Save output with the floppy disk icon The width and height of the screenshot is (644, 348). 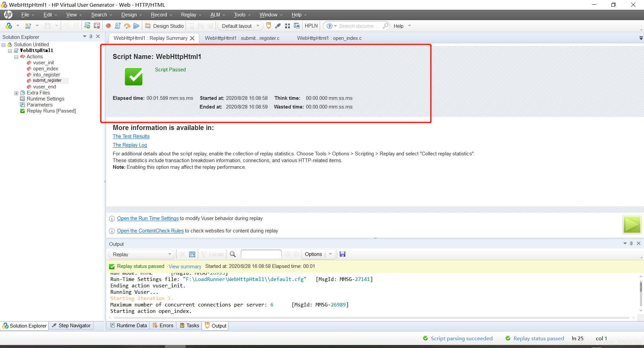click(342, 254)
